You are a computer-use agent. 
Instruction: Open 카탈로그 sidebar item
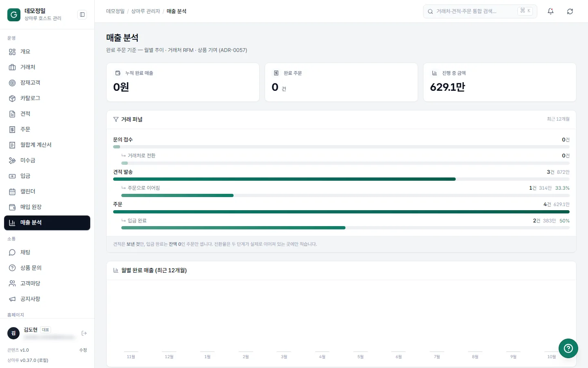pyautogui.click(x=47, y=98)
